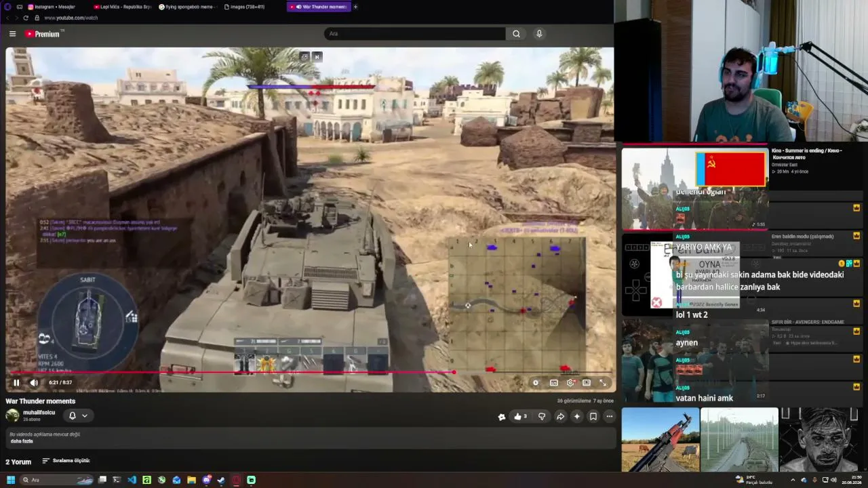Open the Windows Start menu
Image resolution: width=868 pixels, height=488 pixels.
click(x=10, y=480)
